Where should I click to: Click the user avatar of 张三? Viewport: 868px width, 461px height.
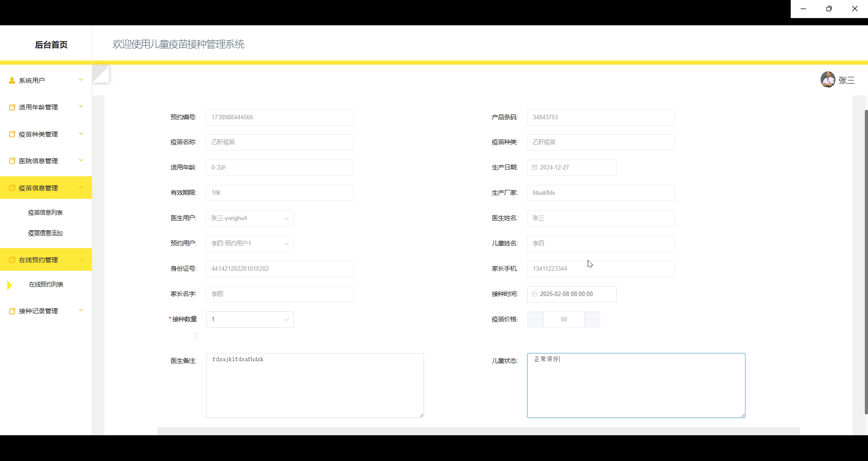click(828, 80)
